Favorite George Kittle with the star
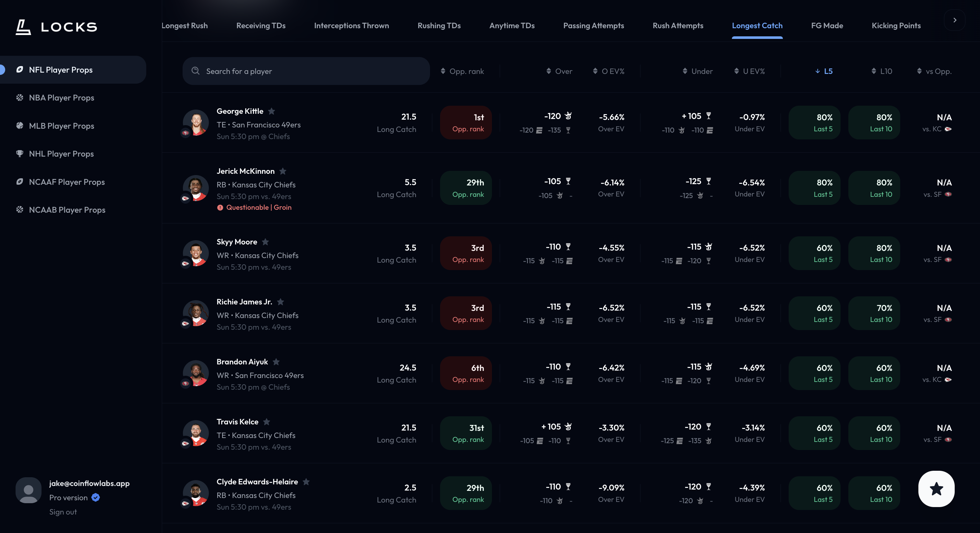The image size is (980, 533). 272,111
